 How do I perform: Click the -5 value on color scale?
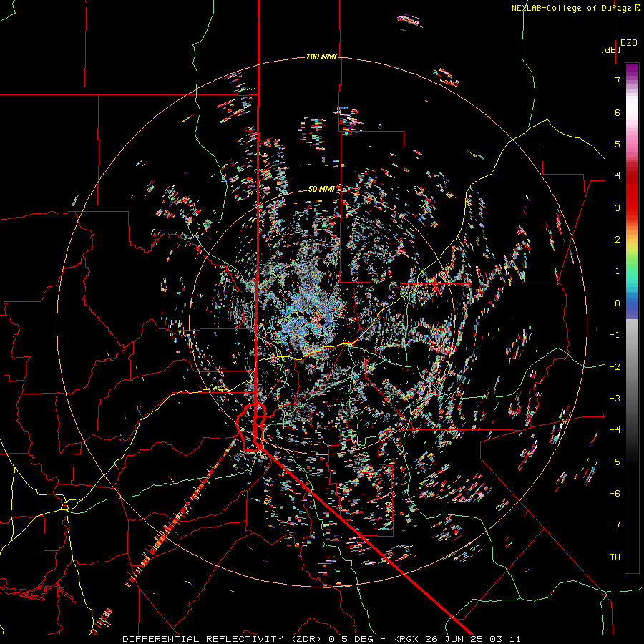615,462
